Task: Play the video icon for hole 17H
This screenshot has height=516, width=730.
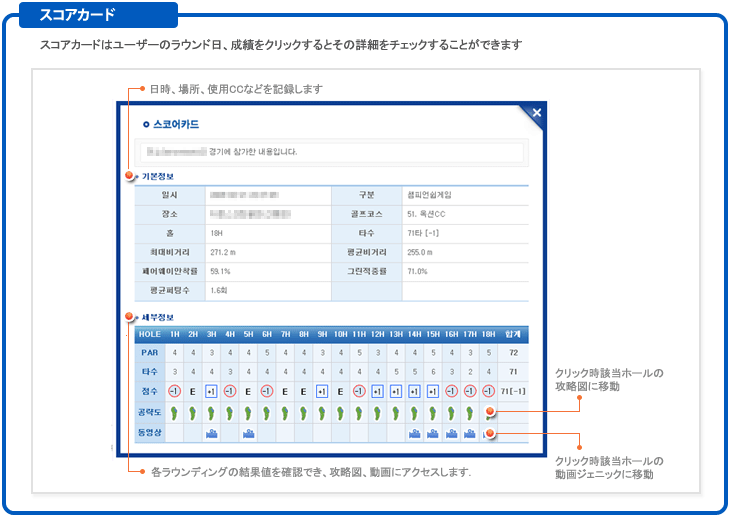Action: coord(469,433)
